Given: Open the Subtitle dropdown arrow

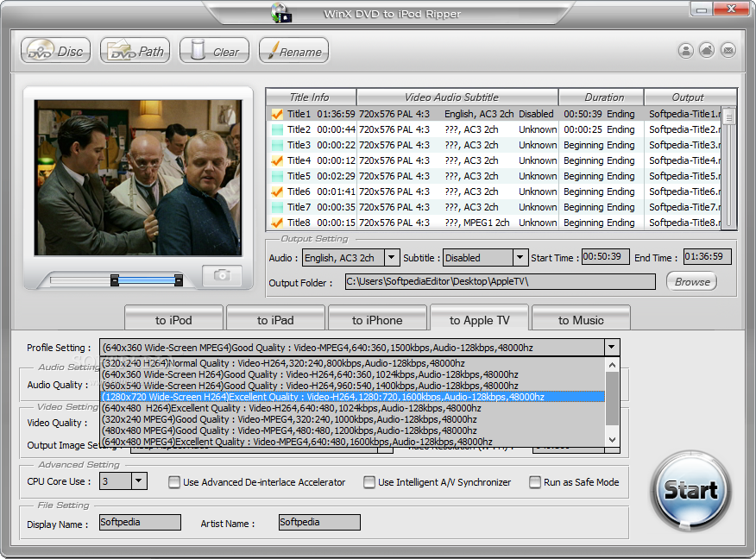Looking at the screenshot, I should click(520, 257).
